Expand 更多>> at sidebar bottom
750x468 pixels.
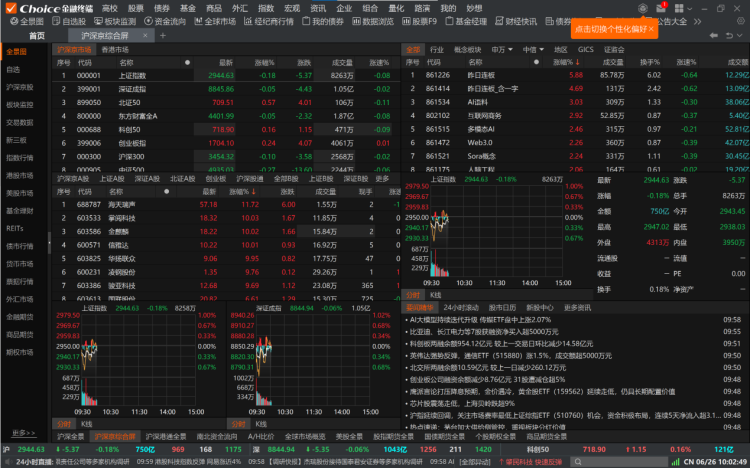[23, 433]
